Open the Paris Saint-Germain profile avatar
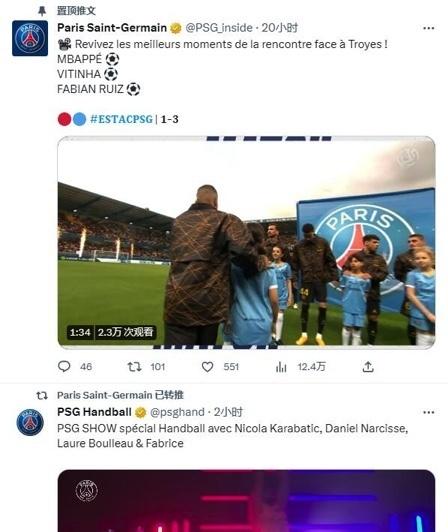Screen dimensions: 448x532 30,38
